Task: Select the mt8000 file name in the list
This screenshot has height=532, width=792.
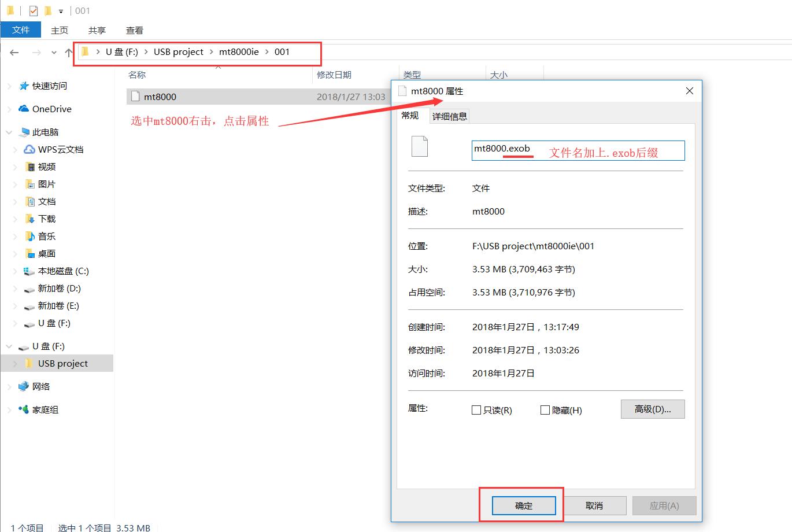Action: 160,97
